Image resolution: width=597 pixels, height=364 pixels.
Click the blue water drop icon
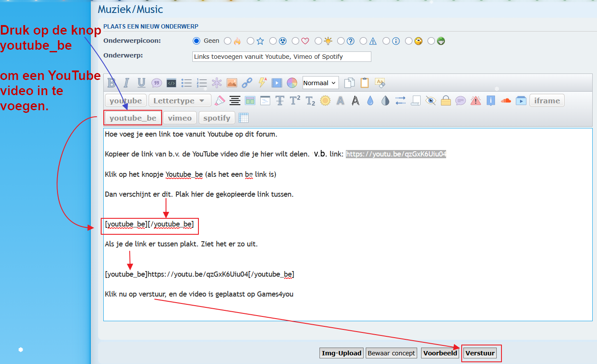coord(370,101)
